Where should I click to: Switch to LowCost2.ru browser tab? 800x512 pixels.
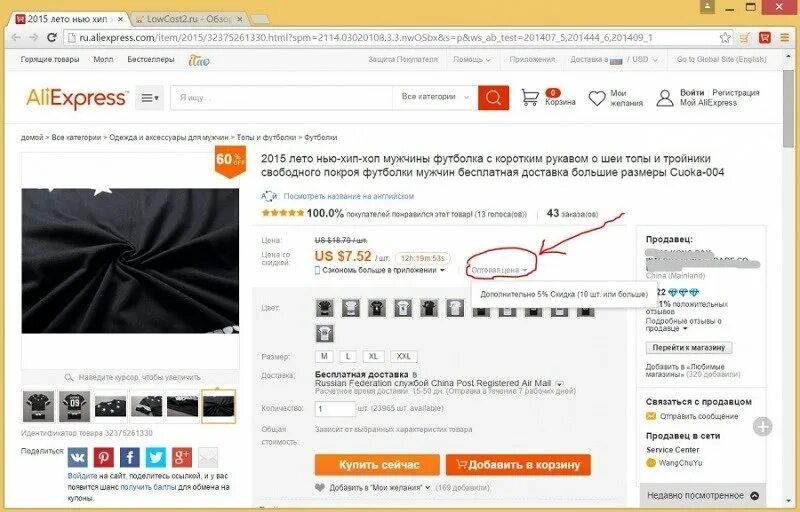pos(189,19)
